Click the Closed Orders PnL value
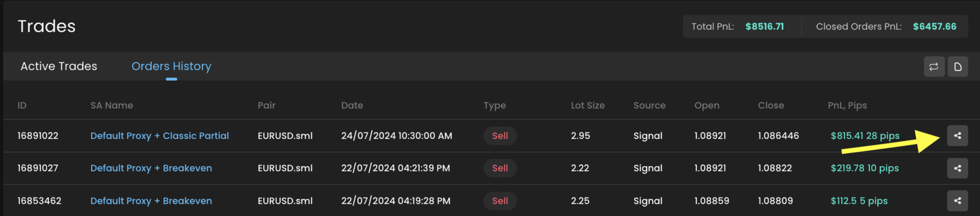The height and width of the screenshot is (216, 980). [934, 27]
